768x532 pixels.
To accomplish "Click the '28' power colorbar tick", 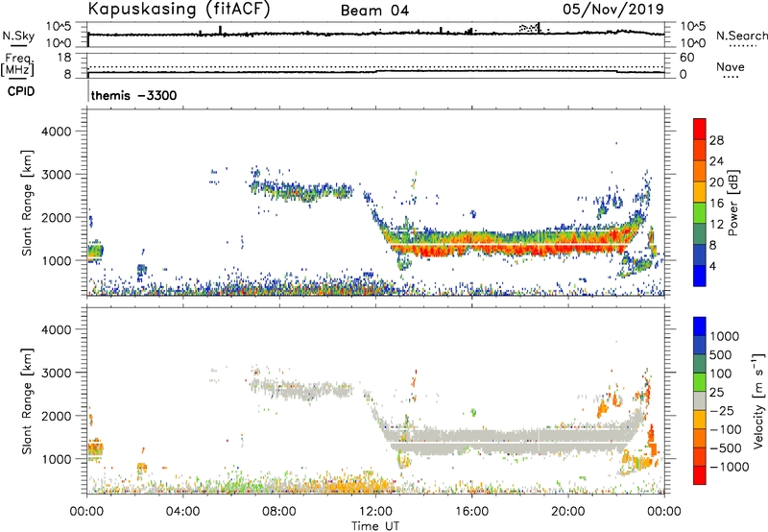I will coord(716,140).
